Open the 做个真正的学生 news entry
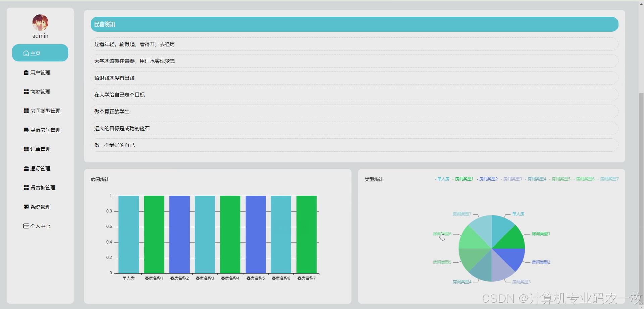Screen dimensions: 644x309 coord(354,112)
